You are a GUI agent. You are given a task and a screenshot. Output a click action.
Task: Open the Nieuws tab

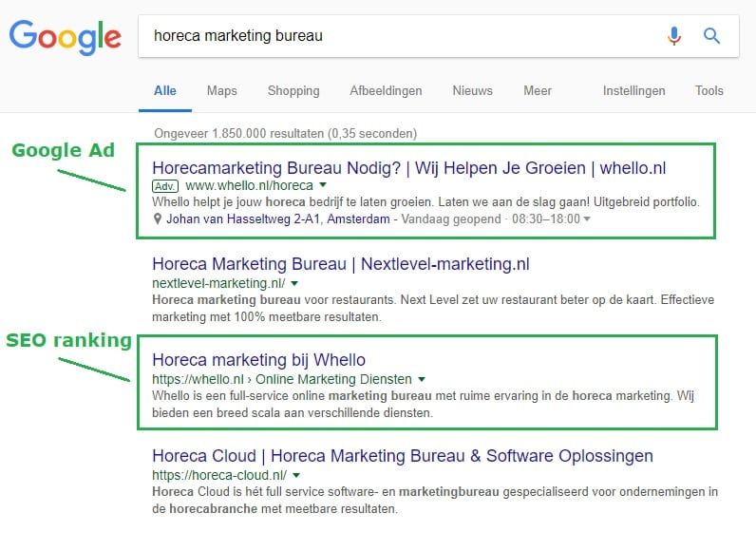tap(473, 90)
